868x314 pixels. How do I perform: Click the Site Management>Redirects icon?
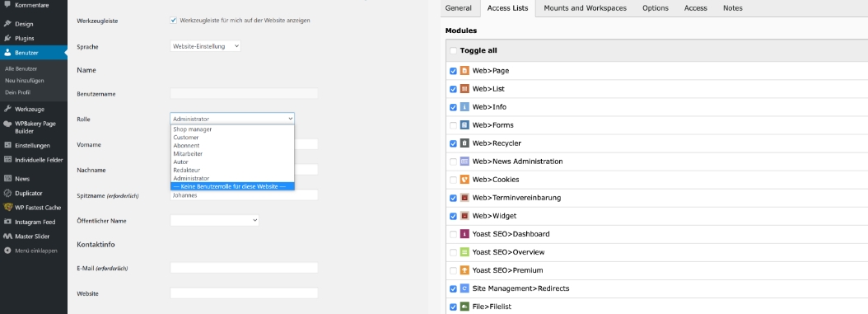coord(465,288)
